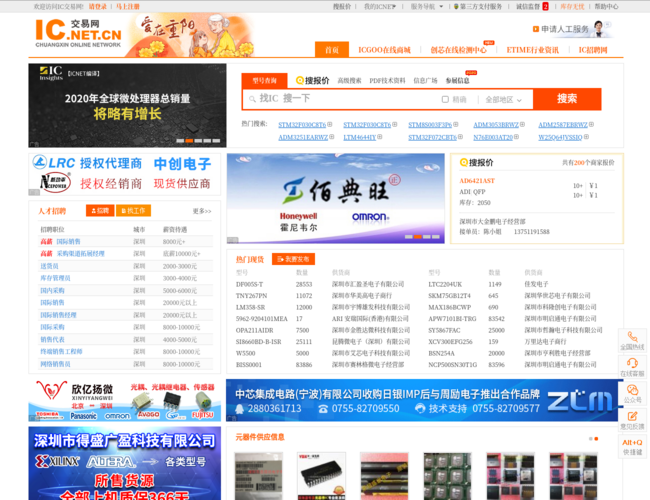Click the plus icon beside STM32F072CBT6
Image resolution: width=650 pixels, height=500 pixels.
(460, 137)
